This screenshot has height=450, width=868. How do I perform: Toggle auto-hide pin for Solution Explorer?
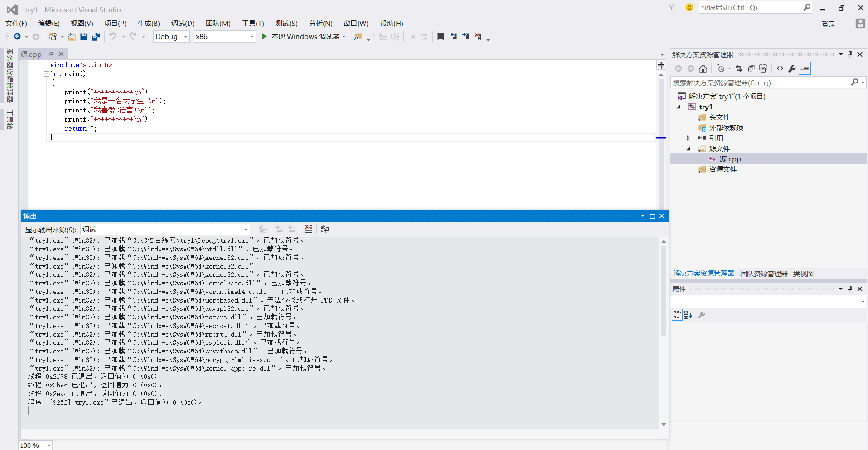pyautogui.click(x=850, y=54)
